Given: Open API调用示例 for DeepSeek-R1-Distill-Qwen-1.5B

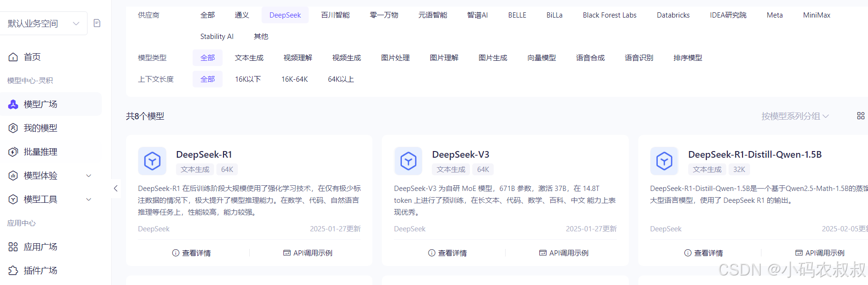Looking at the screenshot, I should [820, 253].
